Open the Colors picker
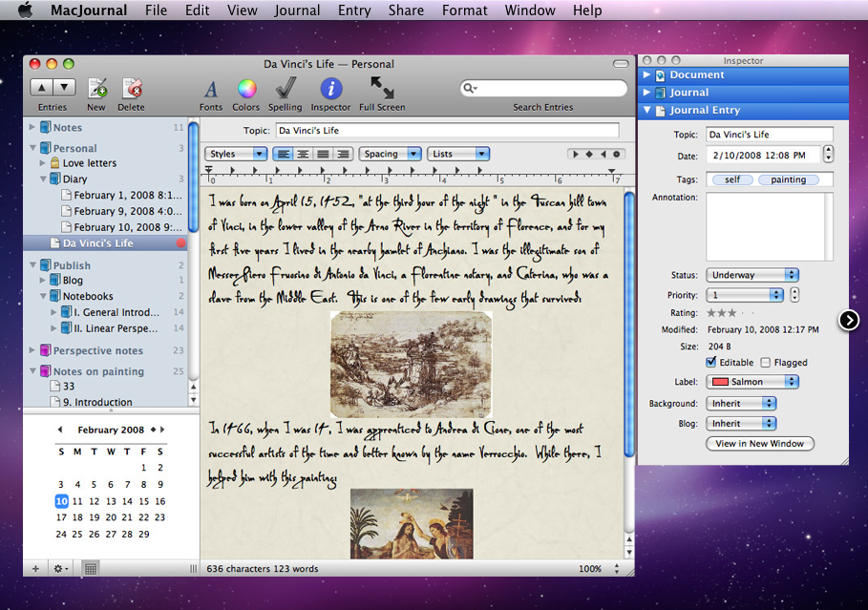 click(246, 89)
